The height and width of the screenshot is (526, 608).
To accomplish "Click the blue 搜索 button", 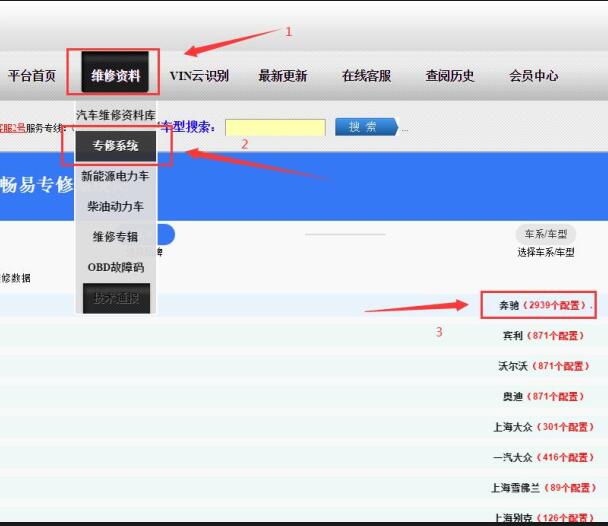I will [366, 127].
